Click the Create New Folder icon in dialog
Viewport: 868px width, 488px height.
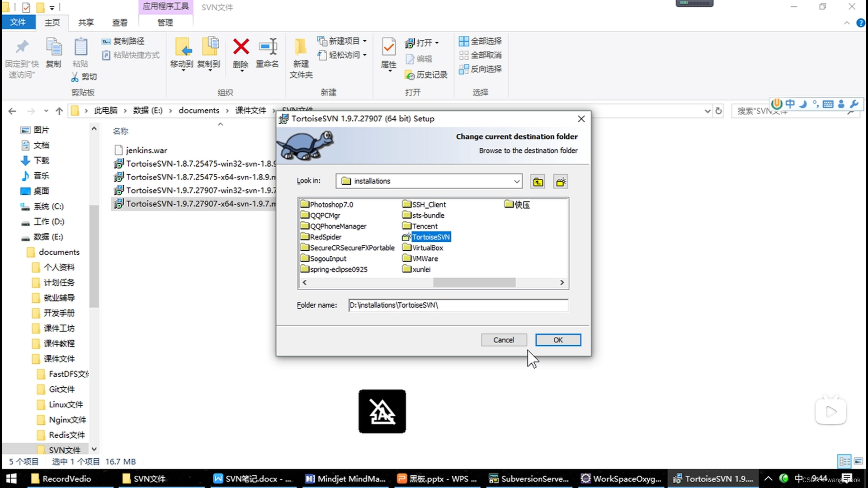click(561, 182)
